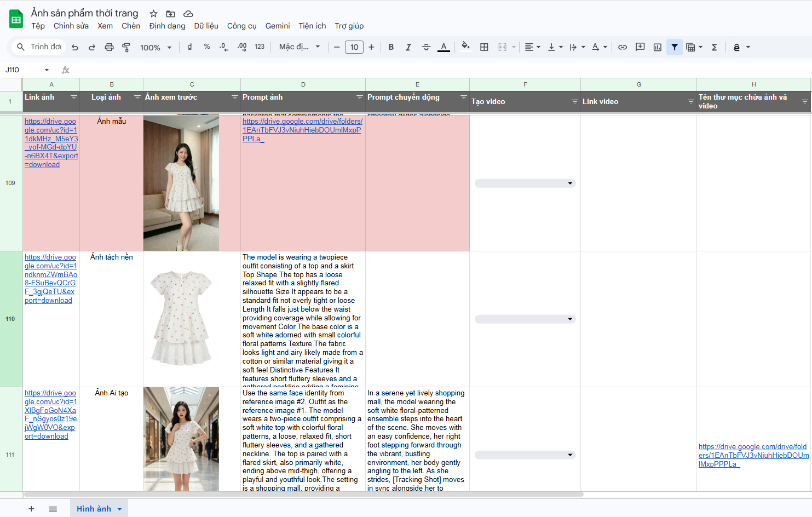Open the borders tool
Viewport: 812px width, 517px height.
[x=484, y=47]
